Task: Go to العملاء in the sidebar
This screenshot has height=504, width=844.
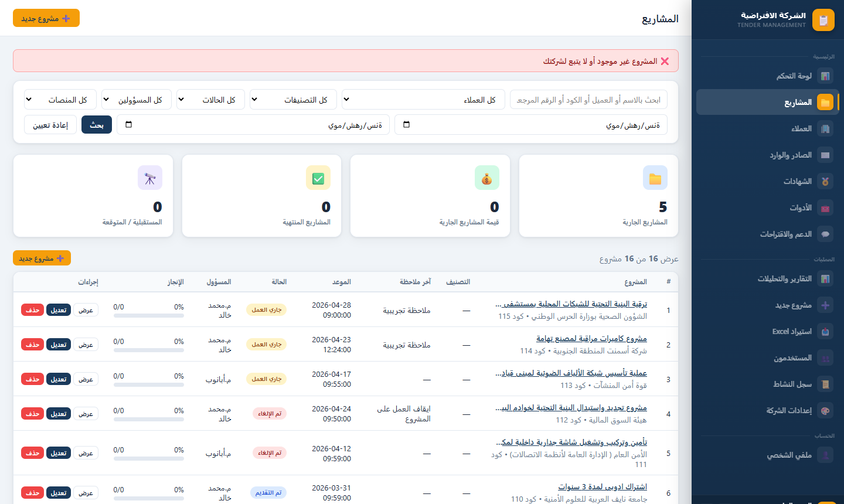Action: click(x=767, y=129)
